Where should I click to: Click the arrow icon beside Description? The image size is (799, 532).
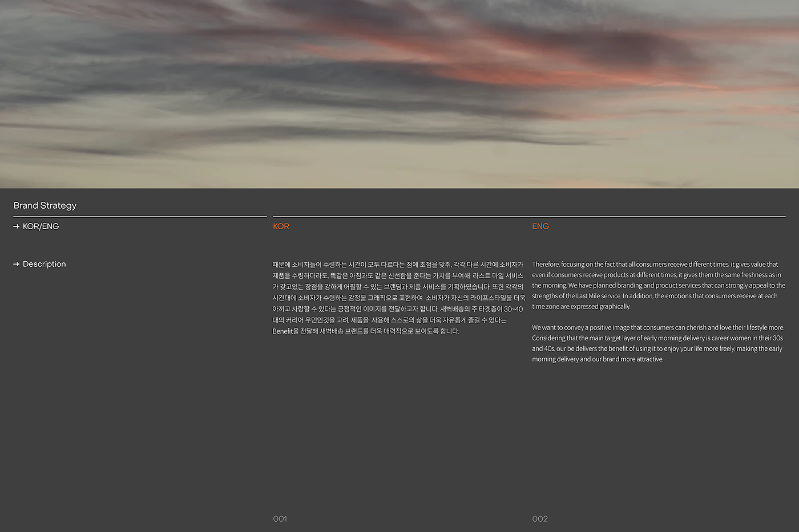[x=17, y=264]
